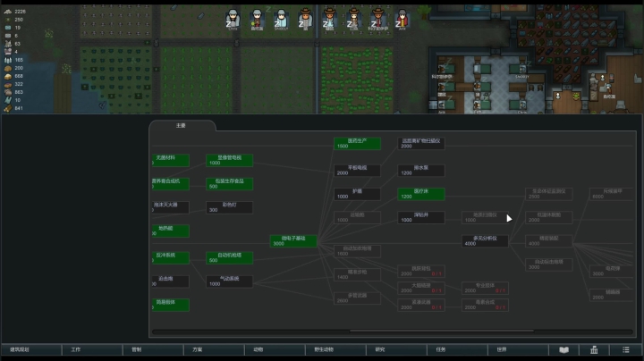Image resolution: width=644 pixels, height=361 pixels.
Task: Select 包装生存食品 500 research node
Action: [229, 183]
